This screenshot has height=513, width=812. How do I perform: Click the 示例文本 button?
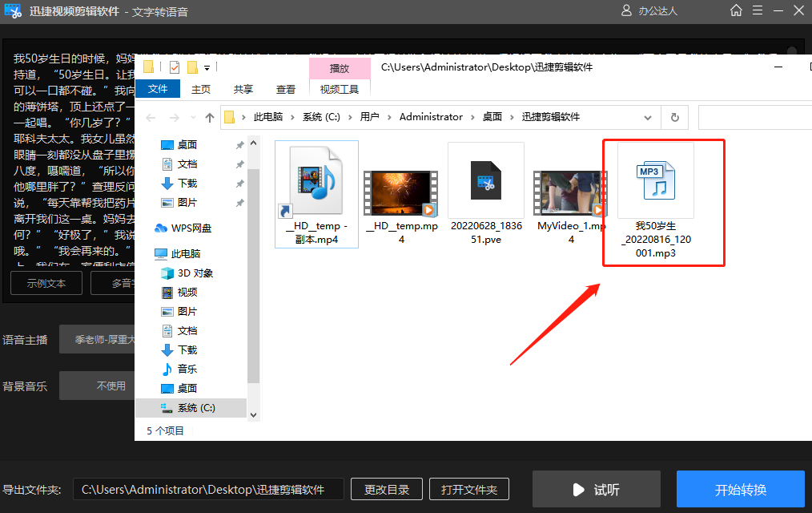point(46,284)
